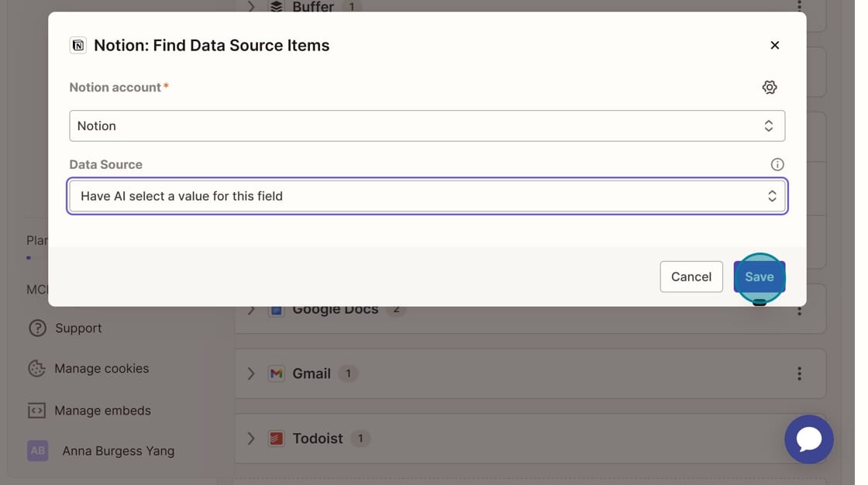Open the gear settings for Notion account
This screenshot has width=868, height=485.
pyautogui.click(x=769, y=88)
